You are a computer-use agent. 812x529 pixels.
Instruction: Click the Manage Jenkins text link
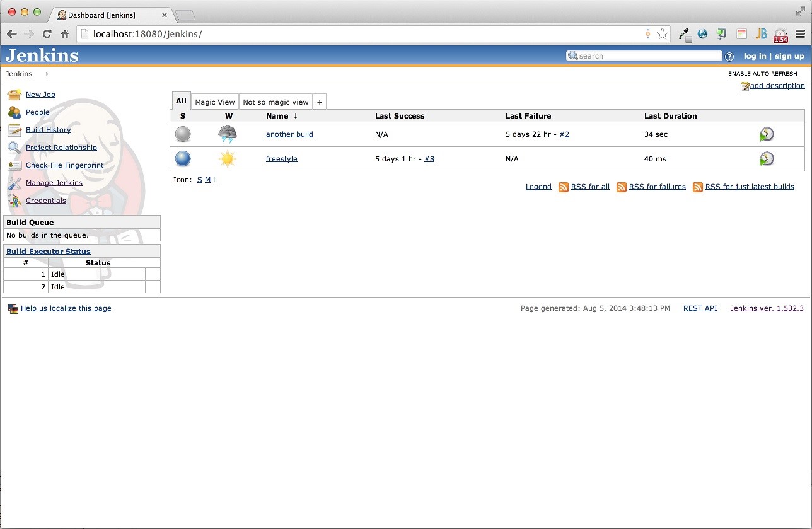tap(54, 183)
